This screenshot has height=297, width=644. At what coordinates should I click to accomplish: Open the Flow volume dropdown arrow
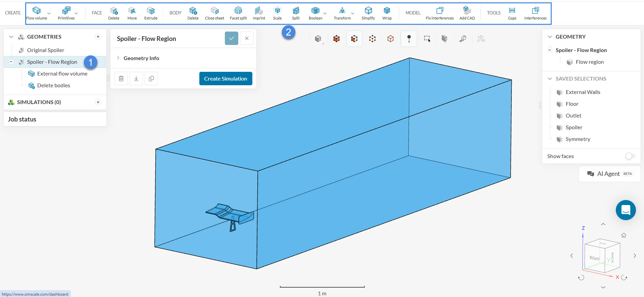point(49,13)
